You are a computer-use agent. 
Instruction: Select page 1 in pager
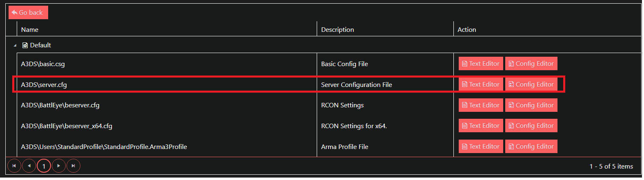click(44, 166)
